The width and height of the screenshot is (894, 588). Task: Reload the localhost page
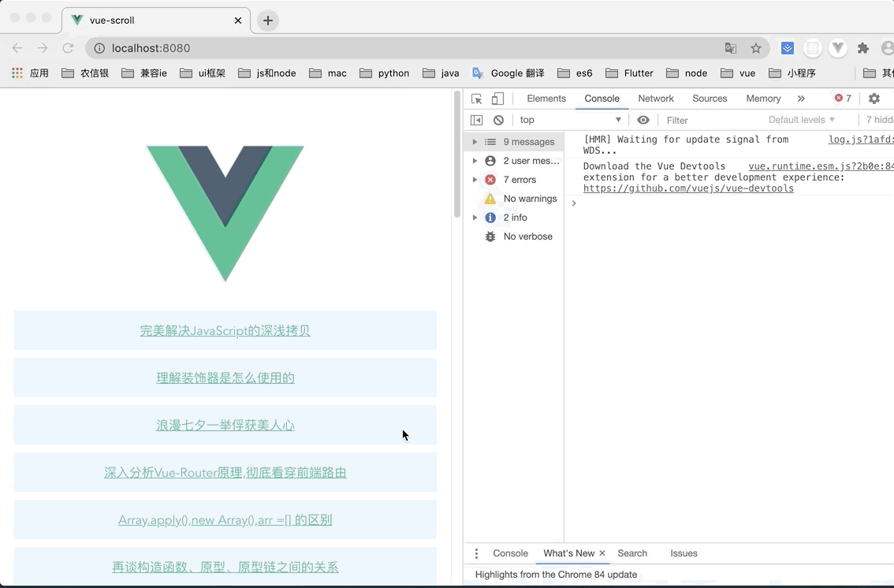point(68,48)
